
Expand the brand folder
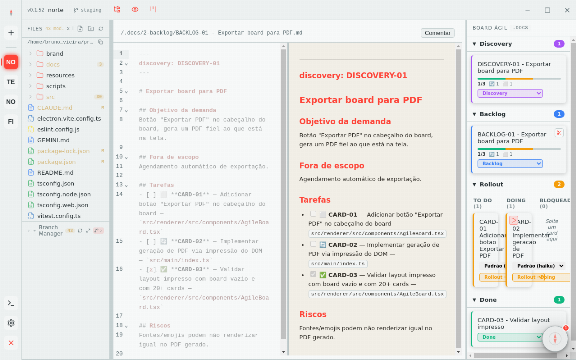tap(30, 53)
